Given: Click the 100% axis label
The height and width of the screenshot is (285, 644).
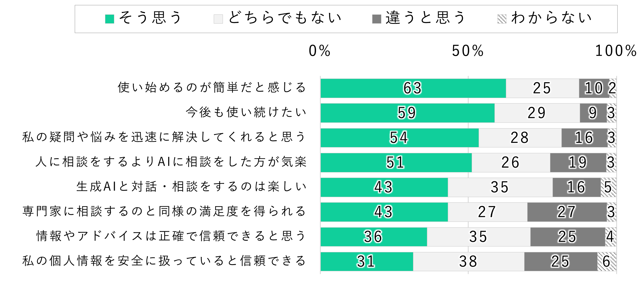Looking at the screenshot, I should pyautogui.click(x=616, y=51).
